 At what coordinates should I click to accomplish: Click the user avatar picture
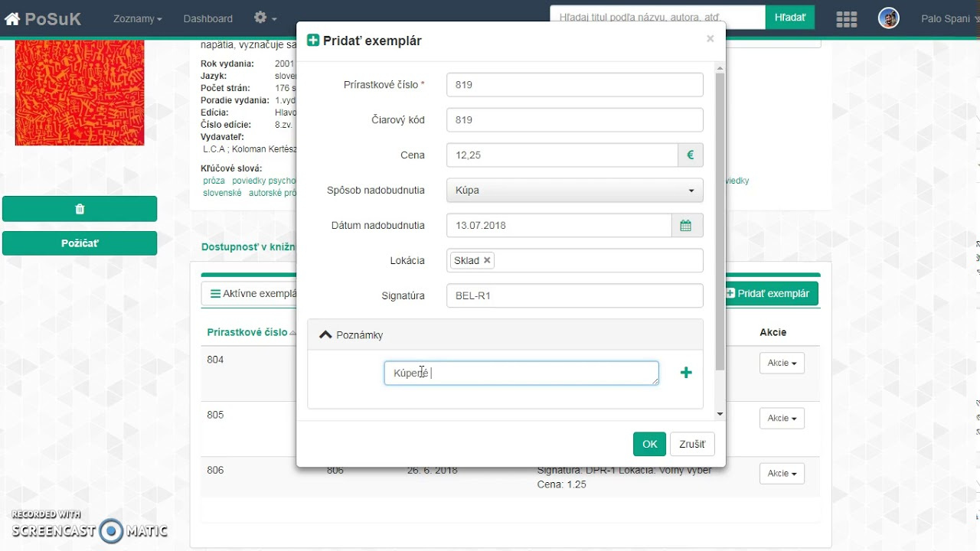point(888,18)
